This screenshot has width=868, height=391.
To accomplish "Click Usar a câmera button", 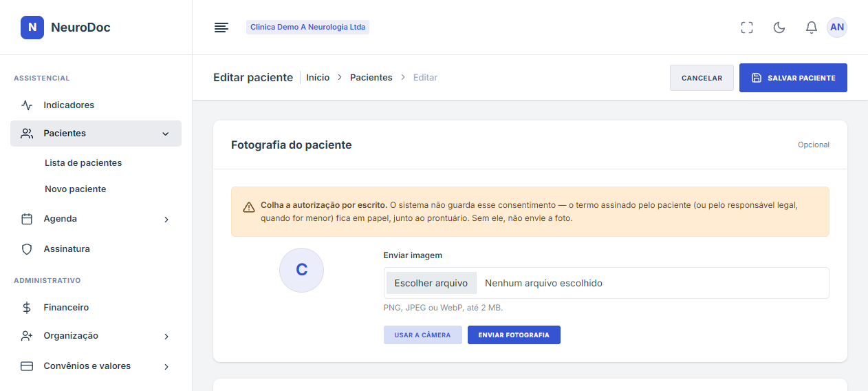I will (423, 335).
